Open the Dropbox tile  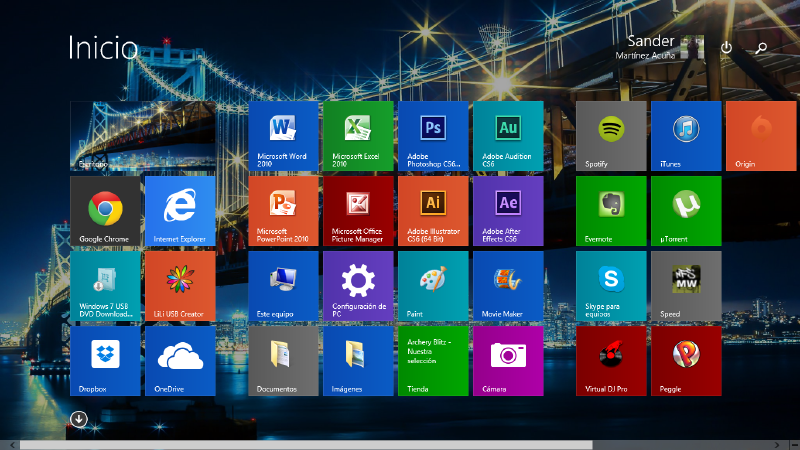coord(105,361)
